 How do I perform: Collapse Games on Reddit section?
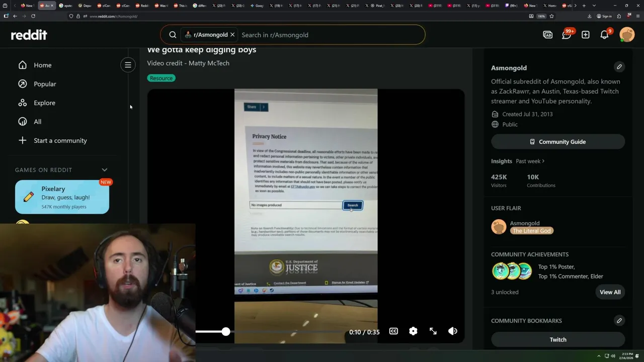pyautogui.click(x=105, y=170)
